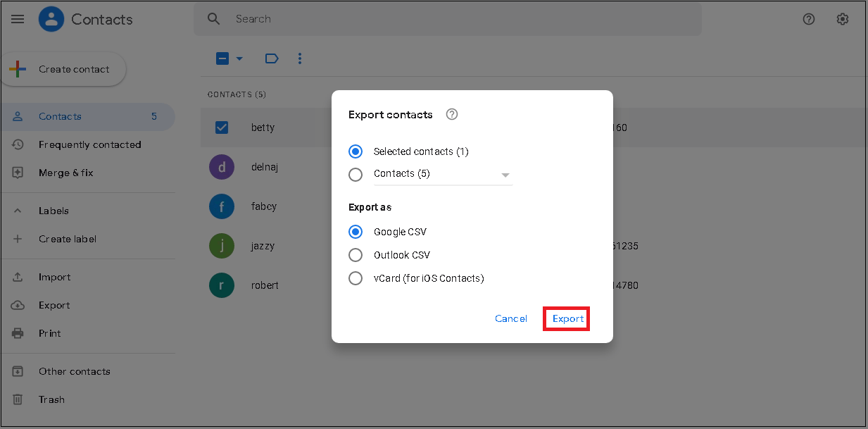This screenshot has height=429, width=868.
Task: Cancel the export contacts dialog
Action: (x=510, y=318)
